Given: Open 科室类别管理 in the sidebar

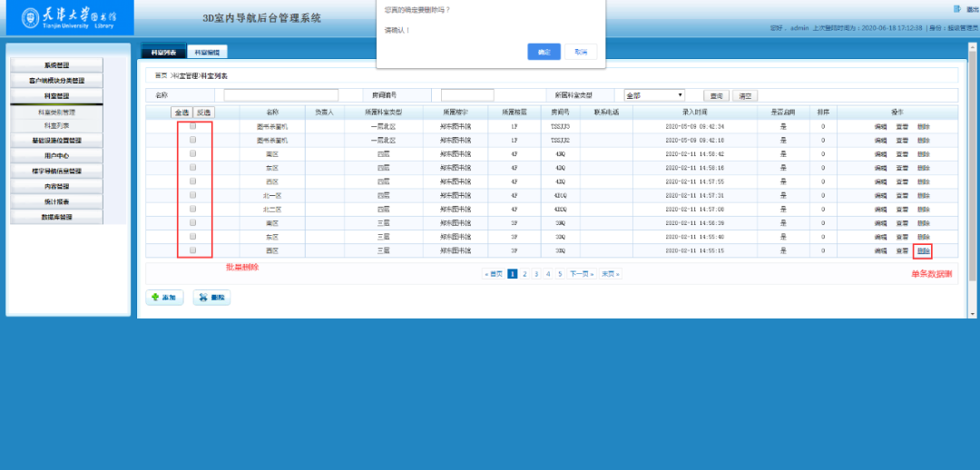Looking at the screenshot, I should 56,112.
